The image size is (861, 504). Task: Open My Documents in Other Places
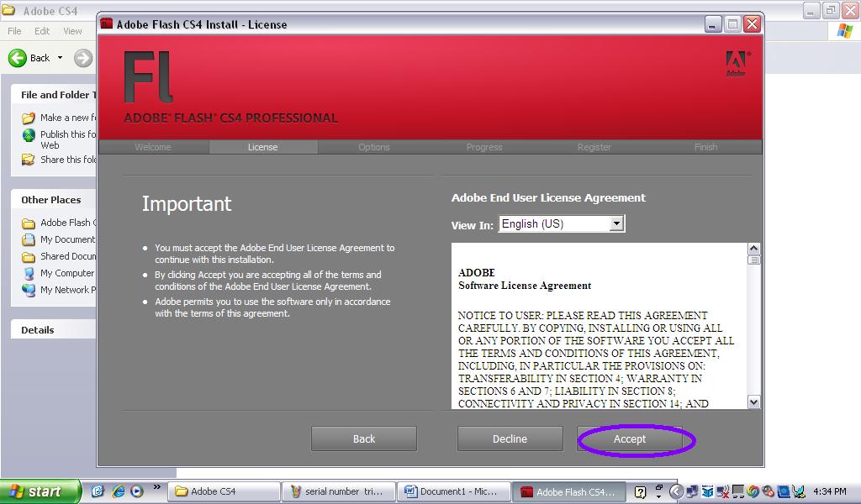68,239
